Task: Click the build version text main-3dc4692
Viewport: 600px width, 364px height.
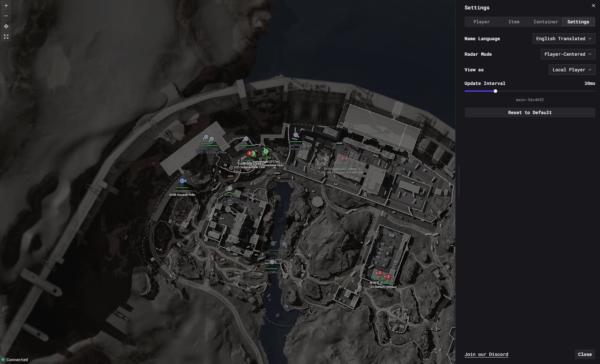Action: tap(530, 100)
